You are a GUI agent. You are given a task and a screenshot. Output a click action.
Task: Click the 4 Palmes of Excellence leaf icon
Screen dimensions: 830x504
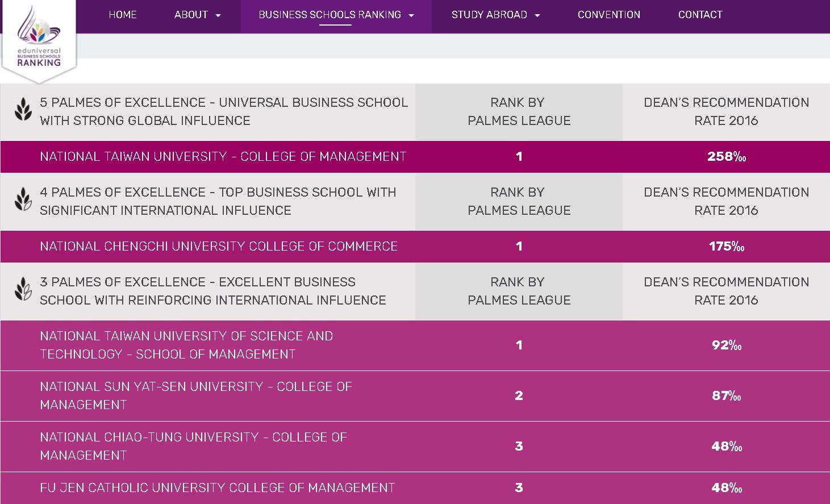[x=23, y=199]
